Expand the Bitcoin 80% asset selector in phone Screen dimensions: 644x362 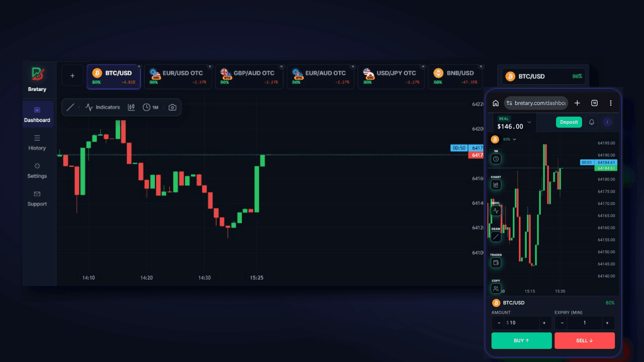pyautogui.click(x=504, y=140)
